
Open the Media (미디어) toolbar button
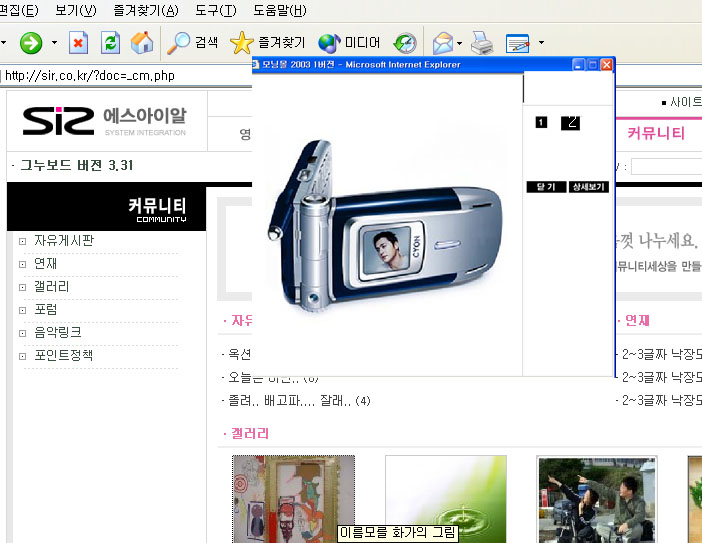click(349, 43)
